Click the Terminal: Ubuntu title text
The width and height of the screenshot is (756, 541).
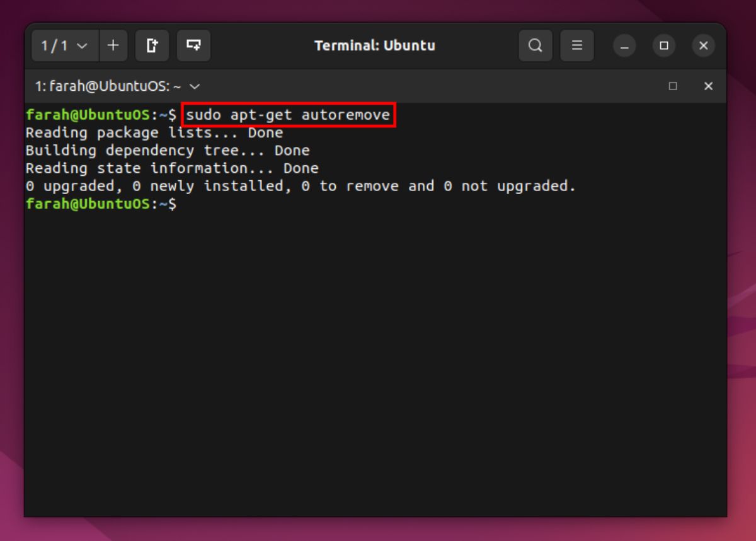(375, 45)
